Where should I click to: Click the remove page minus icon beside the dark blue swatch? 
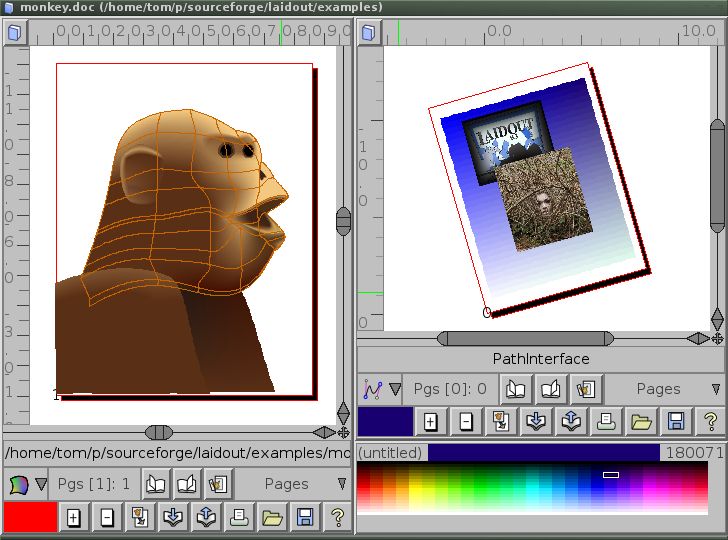(x=465, y=421)
